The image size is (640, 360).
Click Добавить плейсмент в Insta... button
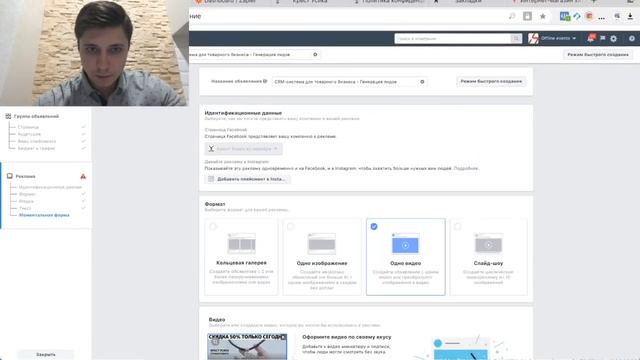(247, 179)
